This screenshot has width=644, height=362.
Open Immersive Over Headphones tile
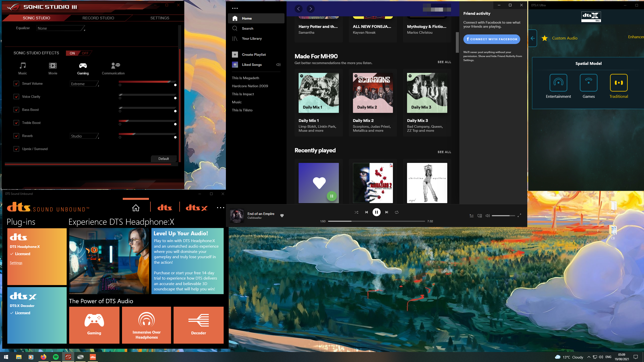pos(146,325)
